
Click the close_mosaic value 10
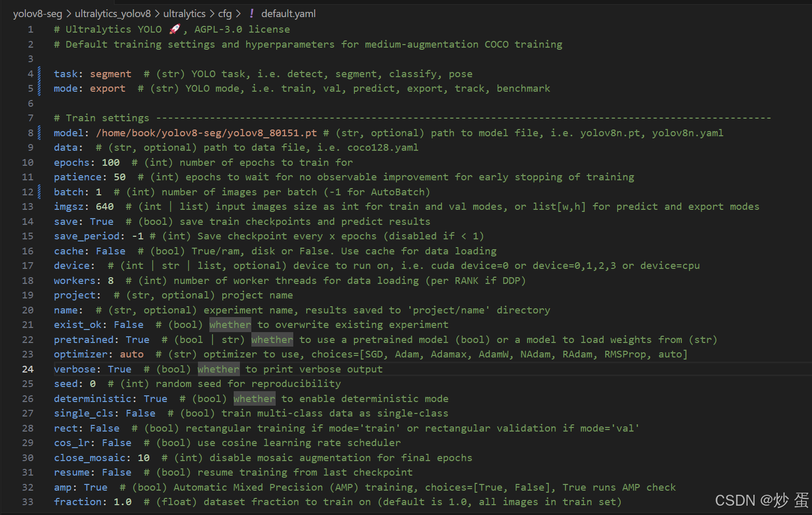[144, 458]
